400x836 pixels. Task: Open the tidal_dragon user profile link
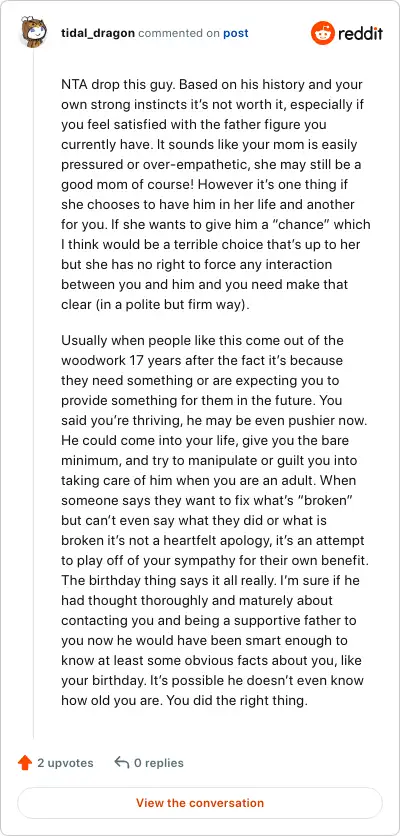pyautogui.click(x=98, y=33)
